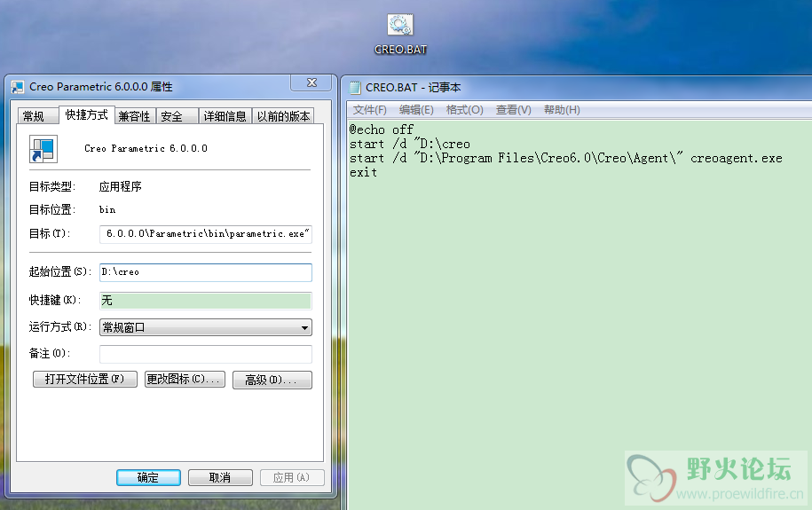812x510 pixels.
Task: Open Notepad 编辑(E) menu
Action: click(416, 110)
